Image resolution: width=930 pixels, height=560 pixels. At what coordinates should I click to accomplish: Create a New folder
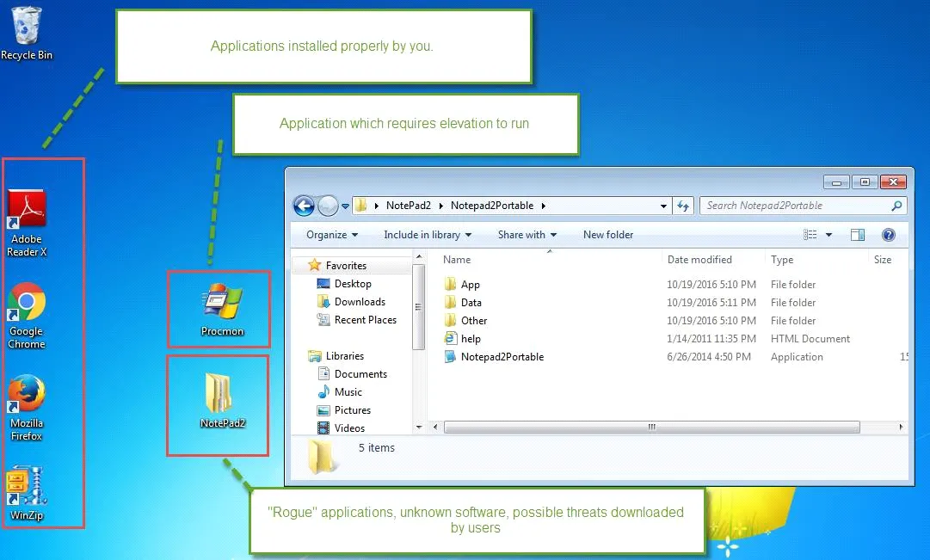pyautogui.click(x=607, y=234)
